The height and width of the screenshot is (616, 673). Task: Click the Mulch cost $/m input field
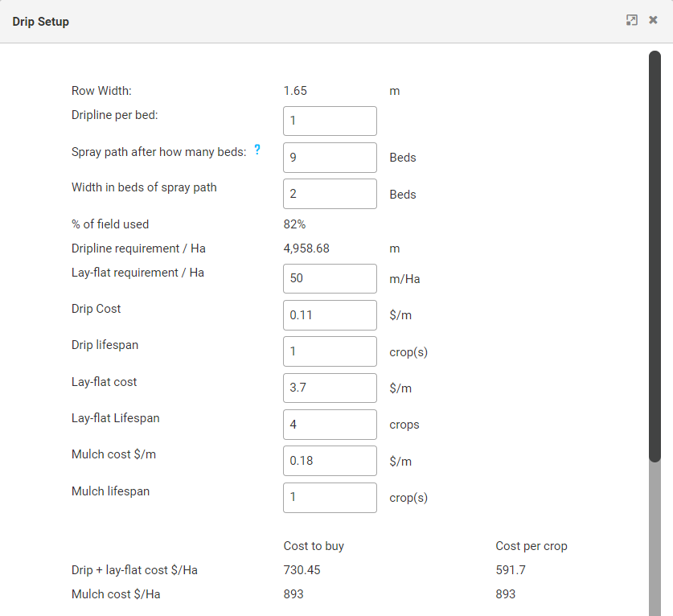click(330, 461)
